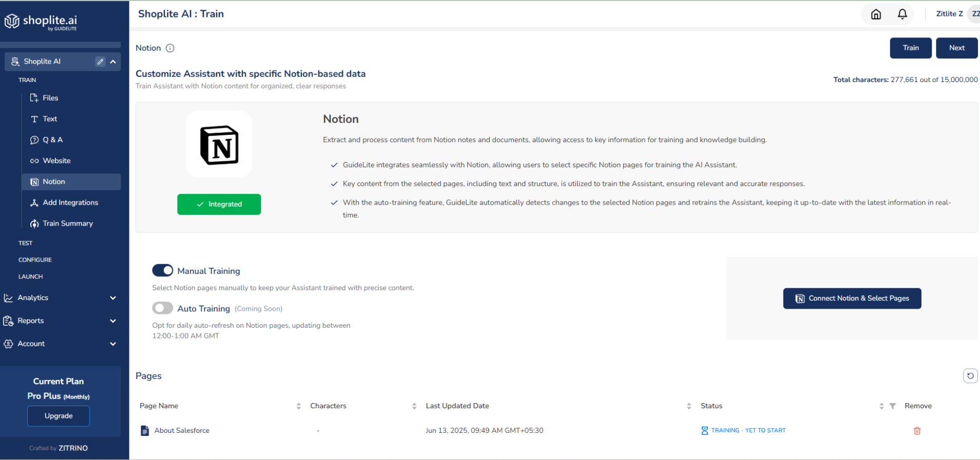
Task: Toggle the Auto Training switch
Action: coord(163,308)
